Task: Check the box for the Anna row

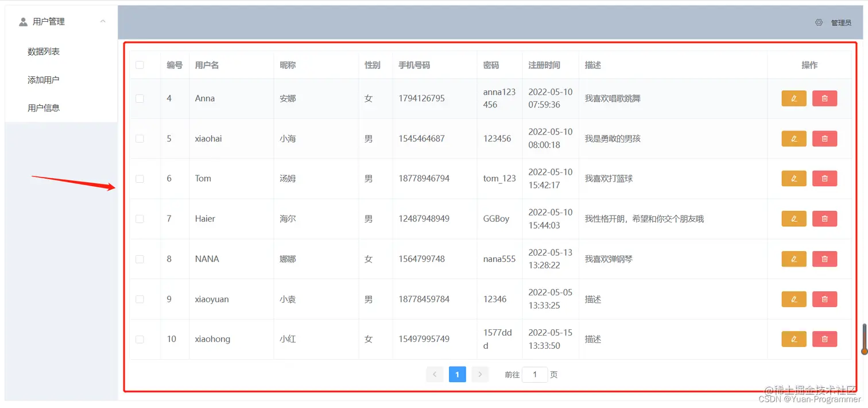Action: [139, 98]
